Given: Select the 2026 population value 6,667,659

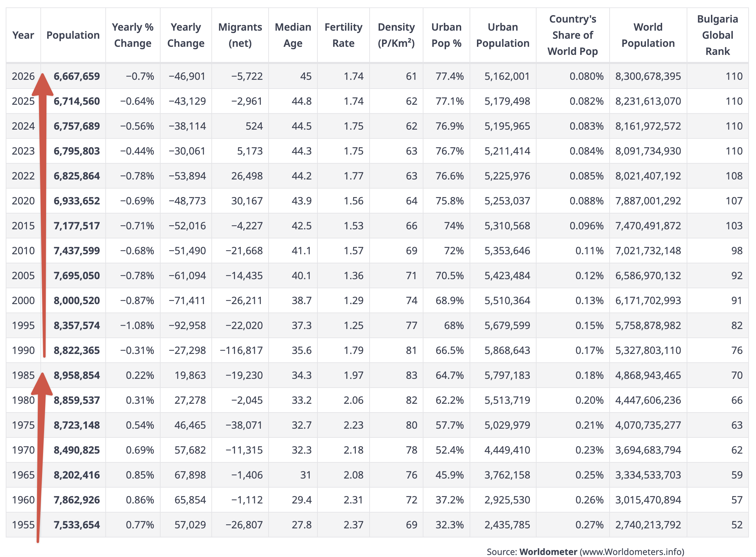Looking at the screenshot, I should point(77,76).
